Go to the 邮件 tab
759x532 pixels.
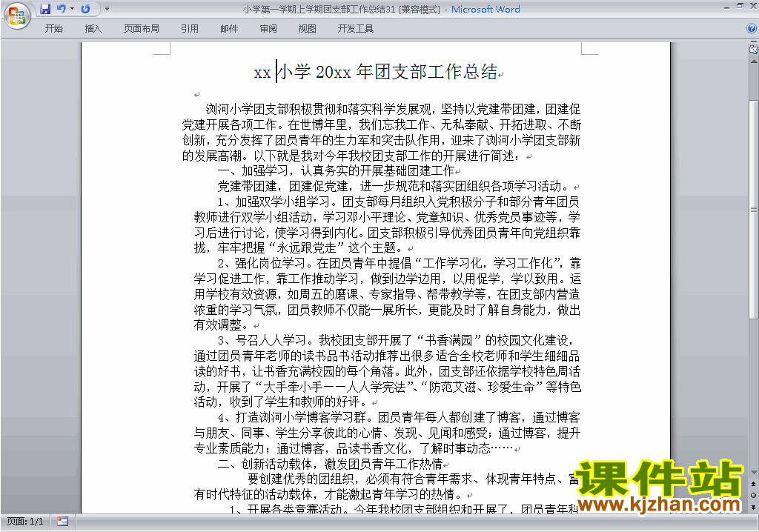tap(229, 29)
